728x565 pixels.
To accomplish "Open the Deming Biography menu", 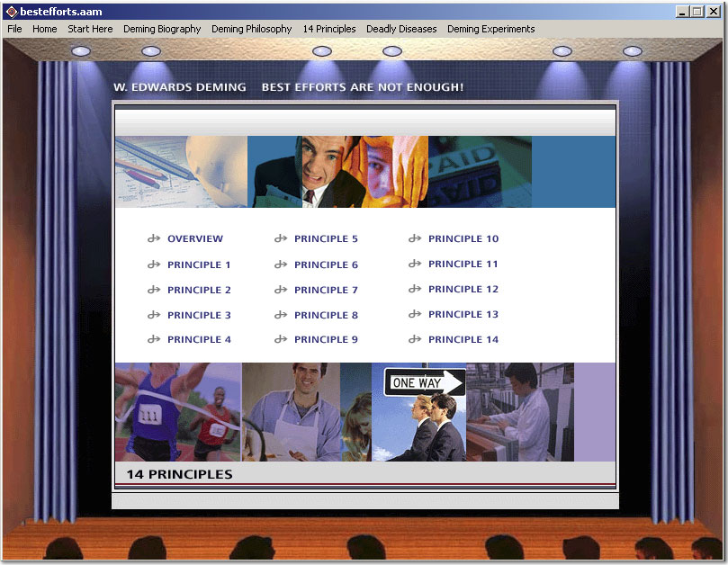I will point(162,29).
